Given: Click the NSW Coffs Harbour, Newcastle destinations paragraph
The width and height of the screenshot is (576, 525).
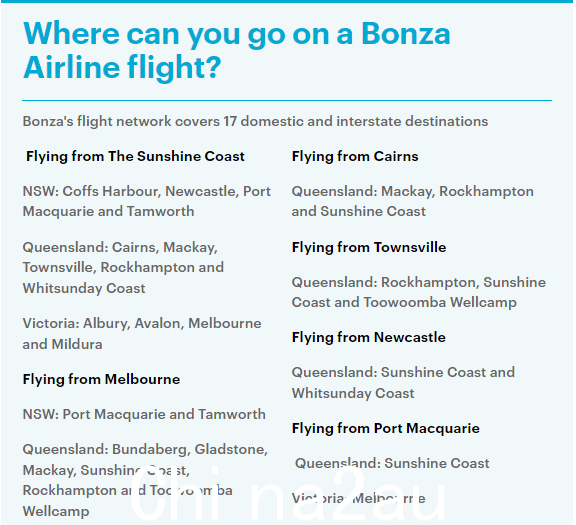Looking at the screenshot, I should [x=147, y=201].
